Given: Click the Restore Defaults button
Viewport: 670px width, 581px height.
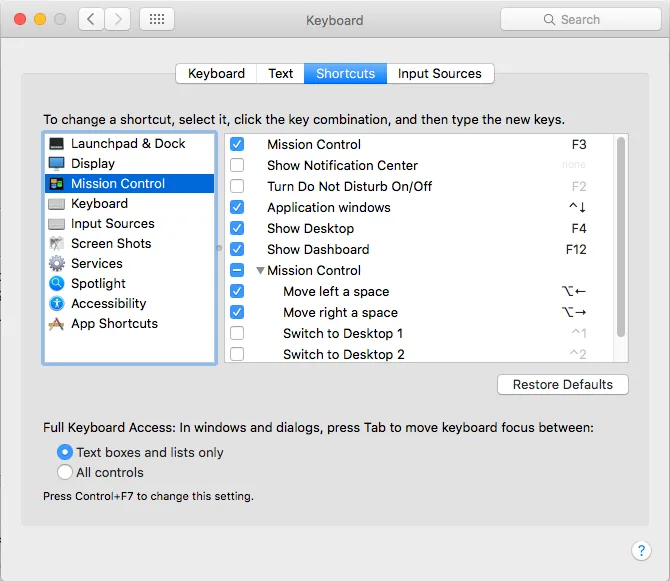Looking at the screenshot, I should 563,384.
